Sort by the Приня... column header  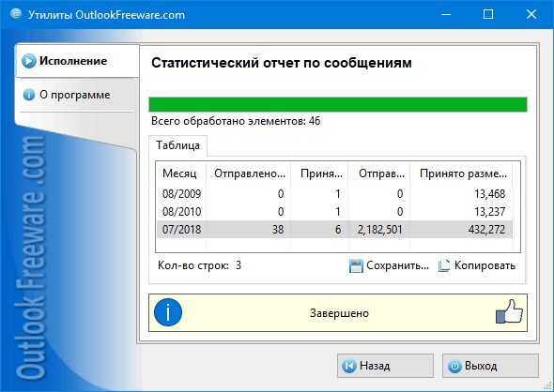[x=320, y=173]
